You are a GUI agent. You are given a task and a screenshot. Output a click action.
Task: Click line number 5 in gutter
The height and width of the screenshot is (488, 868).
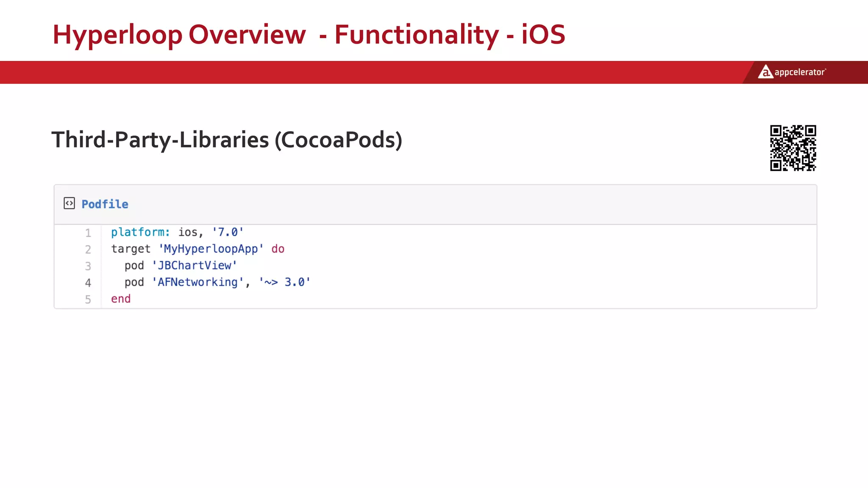88,299
